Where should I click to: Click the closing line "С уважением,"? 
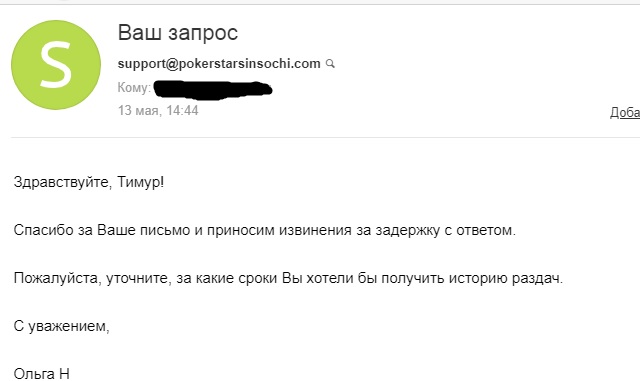point(61,326)
